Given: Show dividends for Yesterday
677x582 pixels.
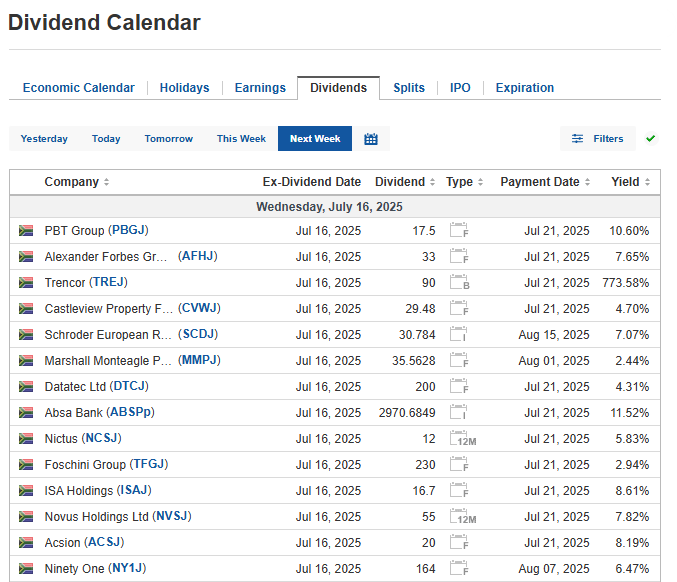Looking at the screenshot, I should pos(44,139).
